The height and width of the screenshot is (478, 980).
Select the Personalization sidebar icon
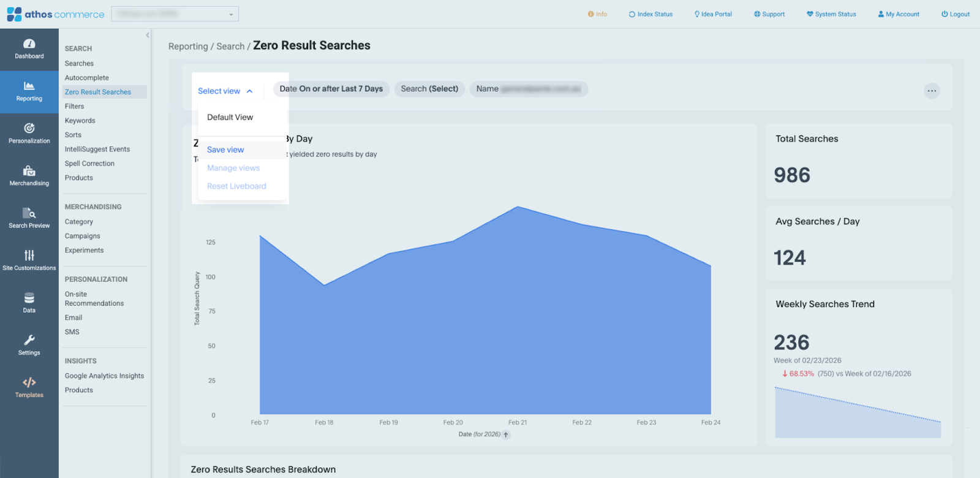(29, 133)
